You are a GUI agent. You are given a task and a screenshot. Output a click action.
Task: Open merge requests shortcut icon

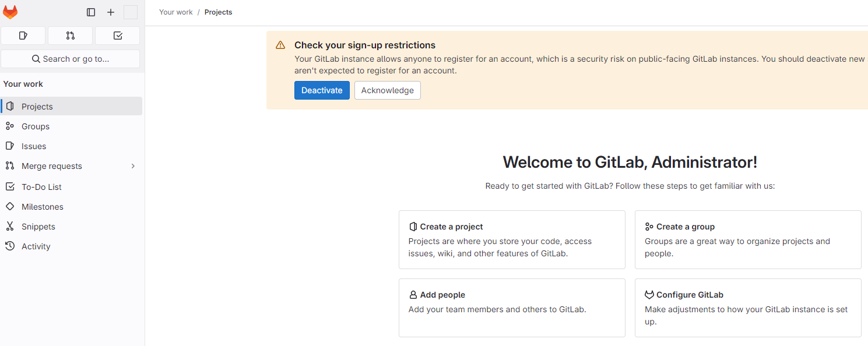(71, 36)
